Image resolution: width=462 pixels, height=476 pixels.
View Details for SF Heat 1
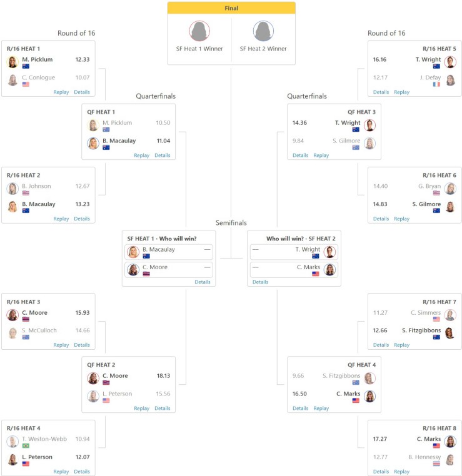[203, 282]
